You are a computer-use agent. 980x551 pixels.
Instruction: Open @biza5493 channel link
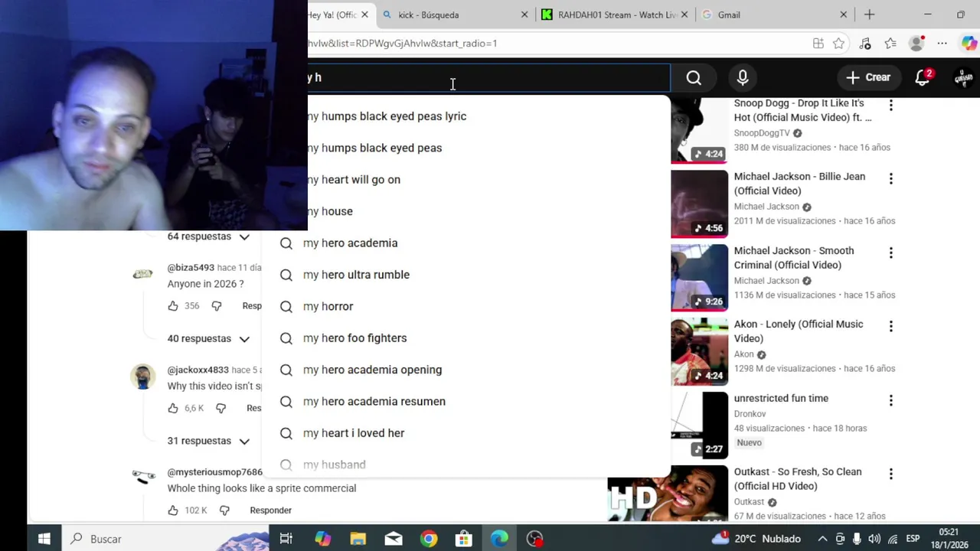(x=191, y=268)
